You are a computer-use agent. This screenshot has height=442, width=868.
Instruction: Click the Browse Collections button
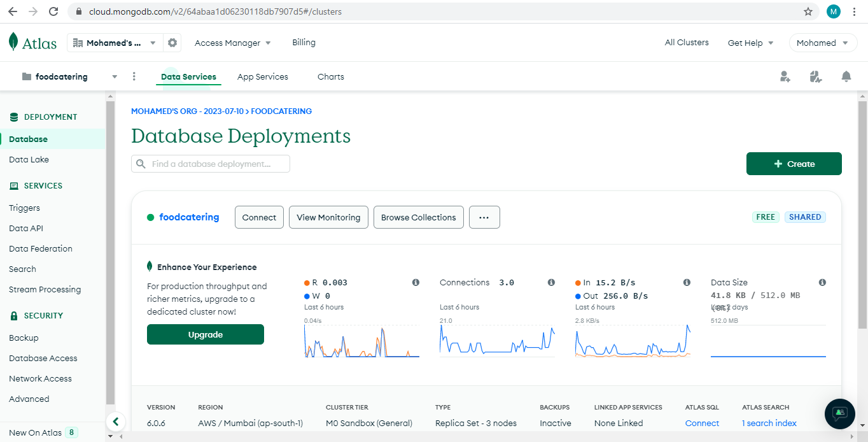tap(418, 217)
